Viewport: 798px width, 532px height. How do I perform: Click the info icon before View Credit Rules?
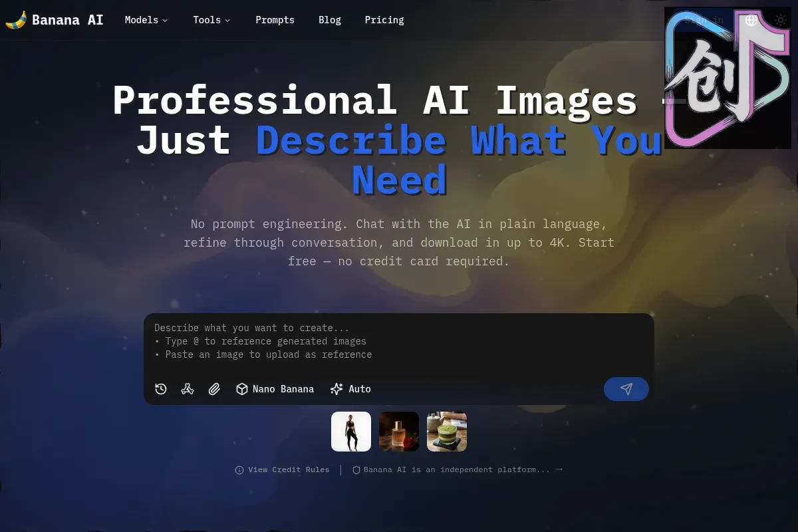239,470
